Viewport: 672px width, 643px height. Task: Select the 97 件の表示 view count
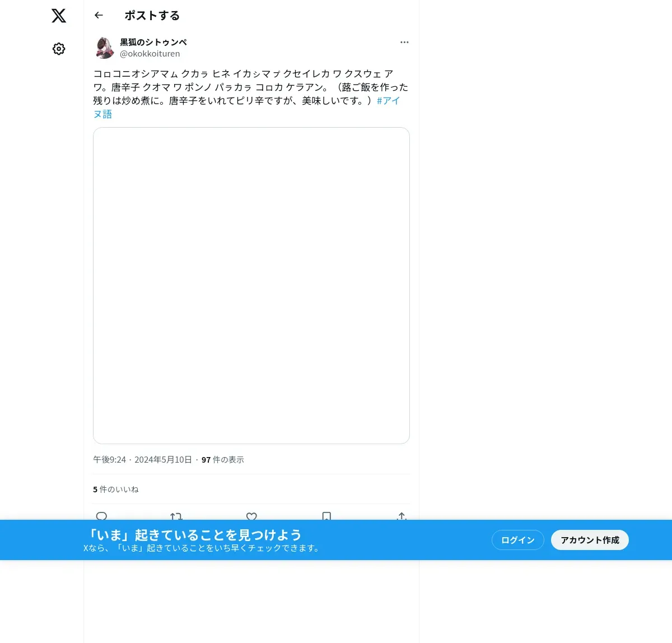click(223, 460)
